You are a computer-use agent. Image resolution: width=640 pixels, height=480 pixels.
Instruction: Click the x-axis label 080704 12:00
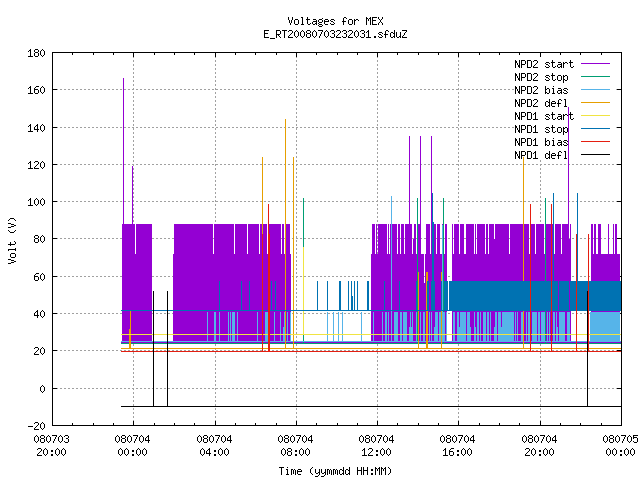point(376,446)
